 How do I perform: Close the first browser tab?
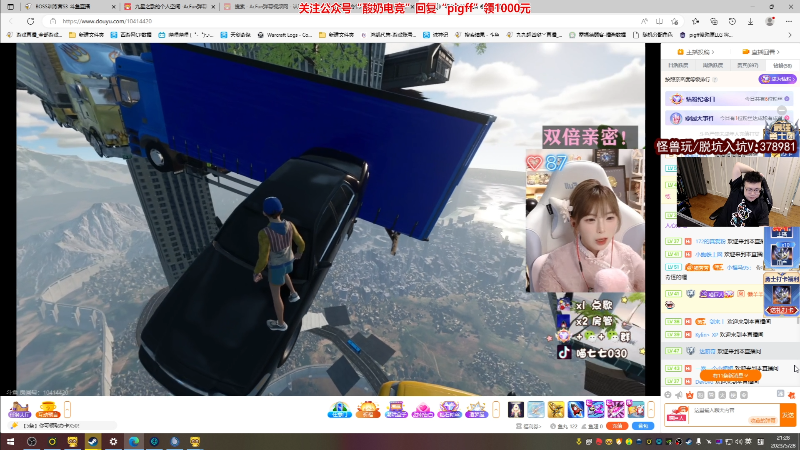[x=113, y=7]
